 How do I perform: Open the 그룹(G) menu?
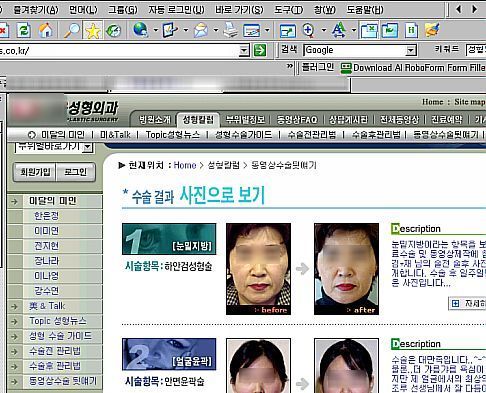tap(123, 10)
